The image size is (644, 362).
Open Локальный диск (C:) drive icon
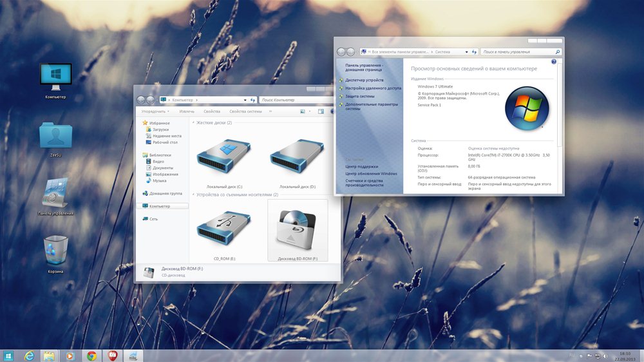220,158
